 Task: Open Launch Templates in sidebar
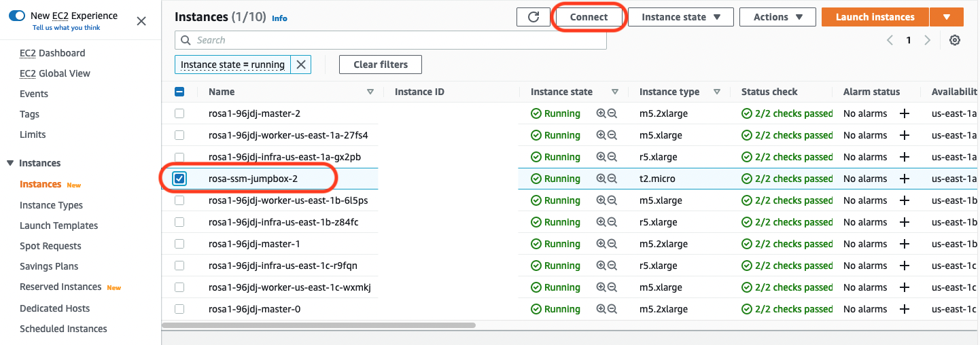(58, 225)
